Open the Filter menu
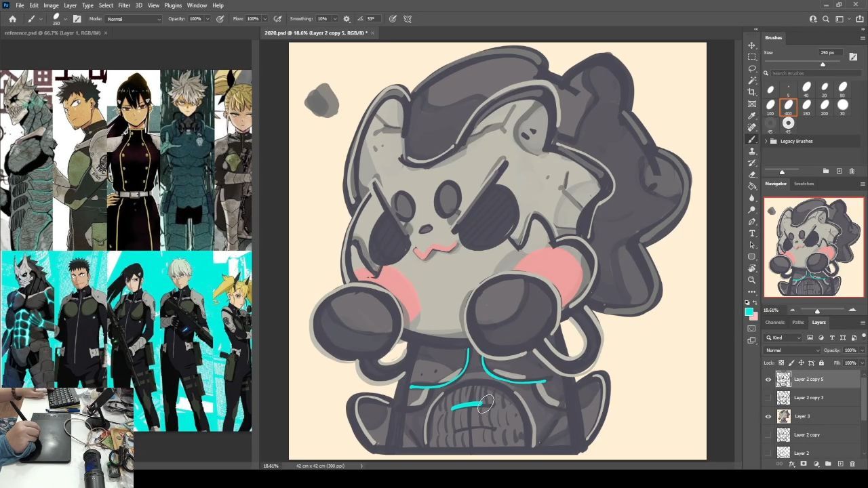The image size is (868, 488). [124, 5]
